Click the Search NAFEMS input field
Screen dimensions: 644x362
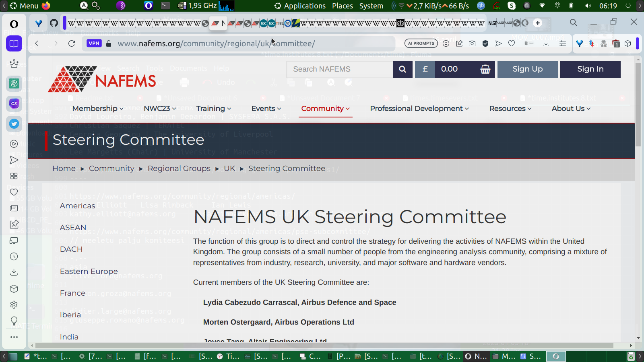click(340, 69)
